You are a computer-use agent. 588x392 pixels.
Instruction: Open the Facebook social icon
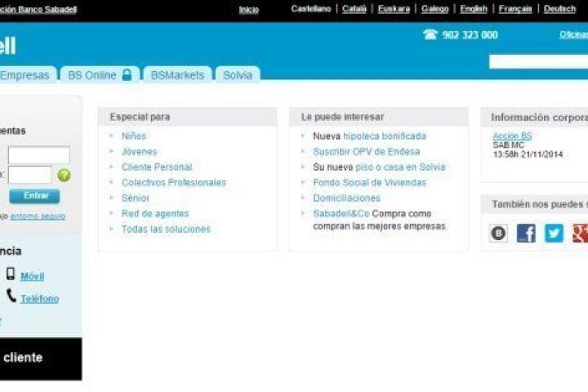526,234
